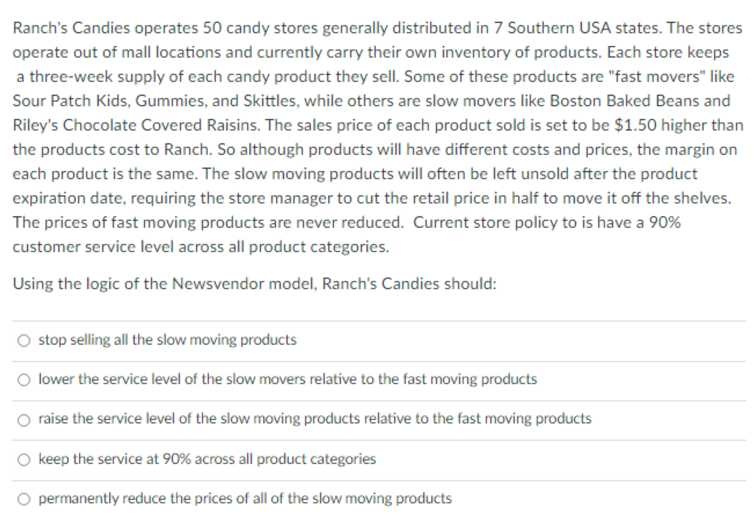This screenshot has height=532, width=756.
Task: Click answer text 'raise the service level of the slow moving products'
Action: pyautogui.click(x=315, y=419)
